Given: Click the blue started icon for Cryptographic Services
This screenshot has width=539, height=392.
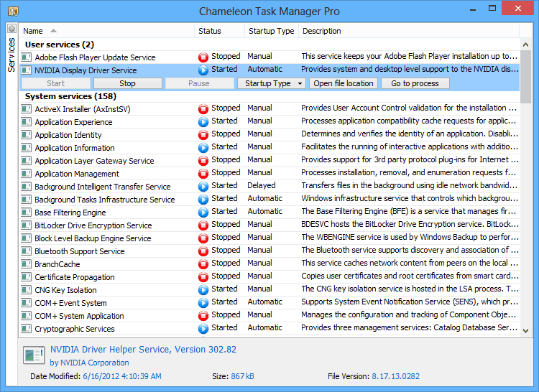Looking at the screenshot, I should pyautogui.click(x=203, y=328).
